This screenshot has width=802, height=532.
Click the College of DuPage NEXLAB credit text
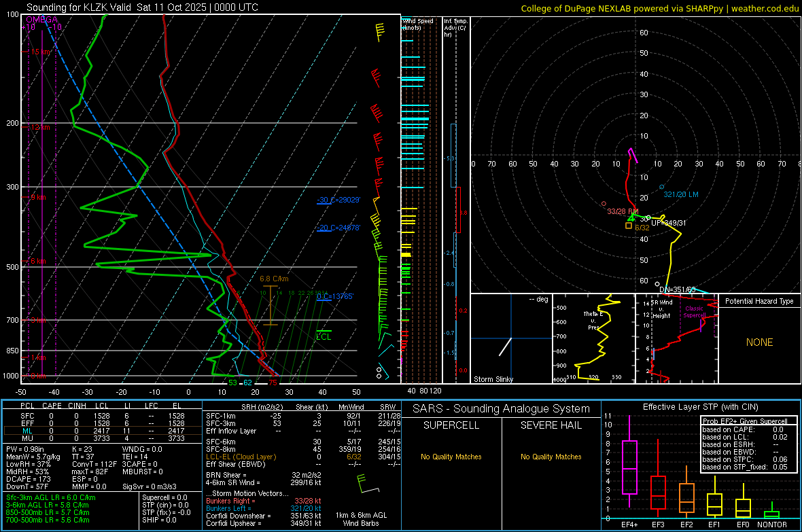659,8
